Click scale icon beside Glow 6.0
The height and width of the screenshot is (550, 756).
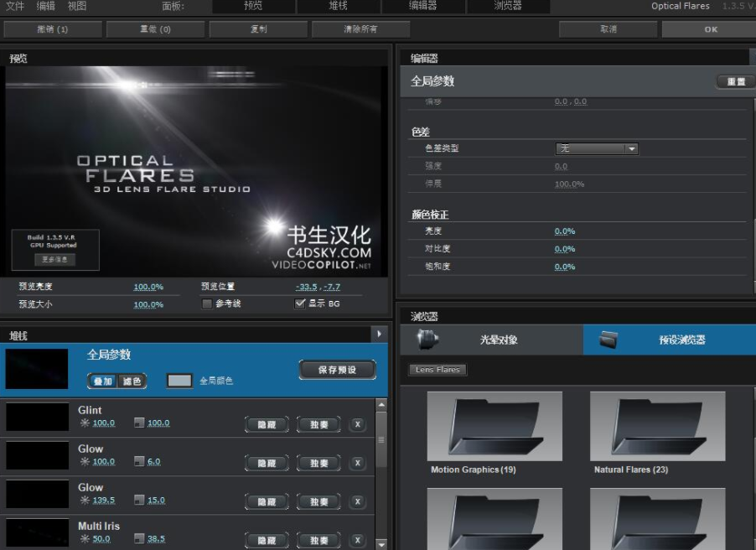point(139,462)
